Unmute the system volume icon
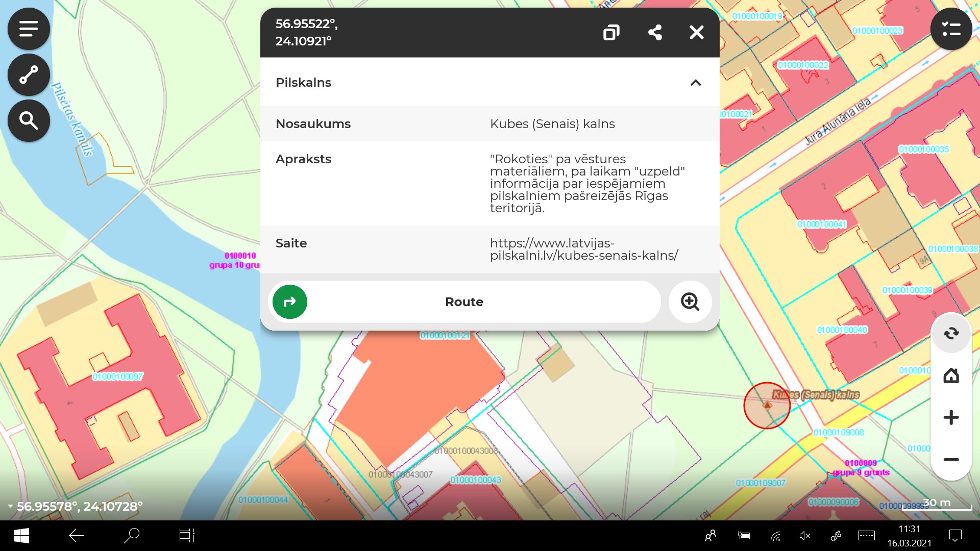Screen dimensions: 980x551 pos(804,536)
